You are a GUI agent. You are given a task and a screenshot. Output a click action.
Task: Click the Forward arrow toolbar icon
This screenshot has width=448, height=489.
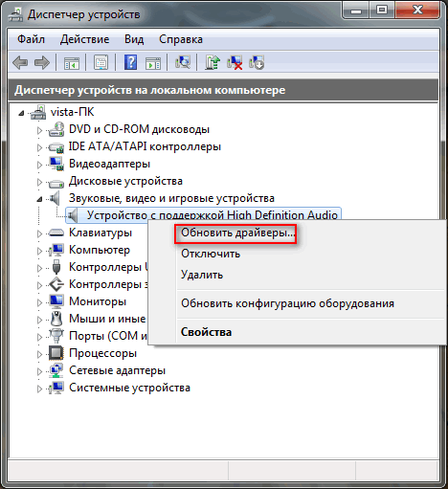(x=42, y=62)
